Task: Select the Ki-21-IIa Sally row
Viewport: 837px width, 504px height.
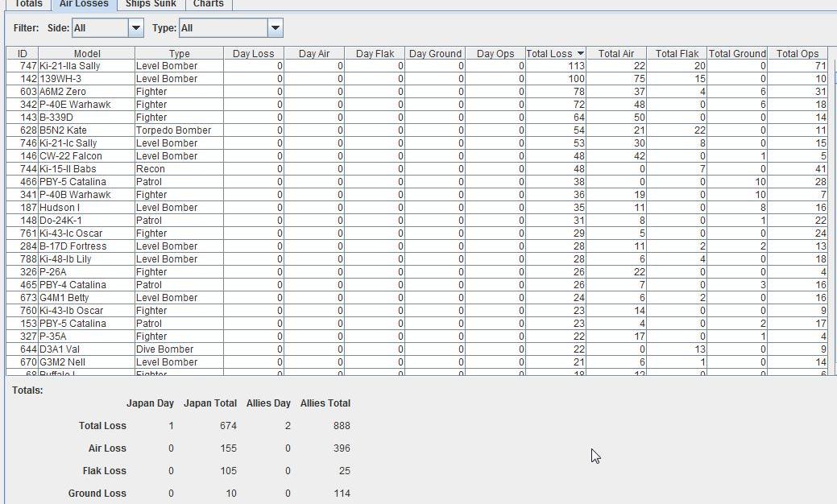Action: click(416, 65)
